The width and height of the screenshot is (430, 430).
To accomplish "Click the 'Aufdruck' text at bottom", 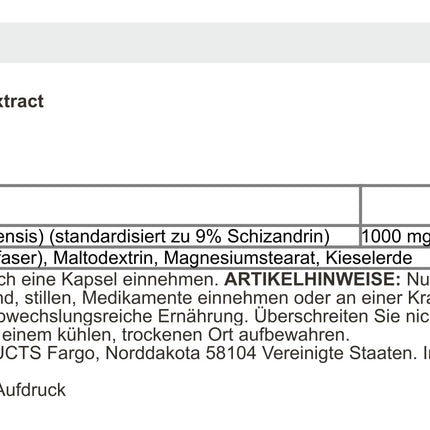I will tap(32, 390).
